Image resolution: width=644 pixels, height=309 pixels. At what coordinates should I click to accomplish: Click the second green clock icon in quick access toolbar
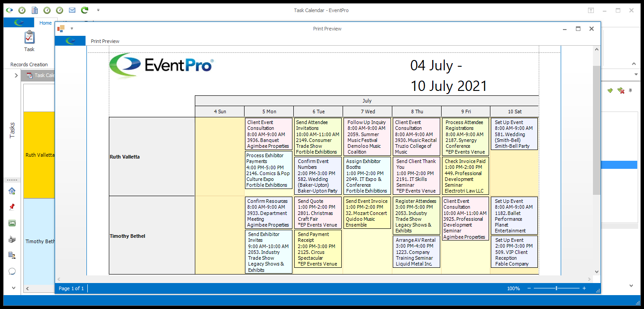click(x=47, y=10)
